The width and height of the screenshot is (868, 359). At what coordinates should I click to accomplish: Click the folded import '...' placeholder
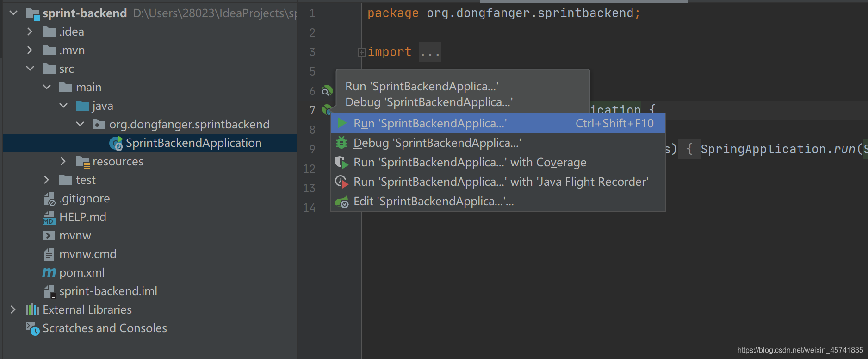[430, 52]
